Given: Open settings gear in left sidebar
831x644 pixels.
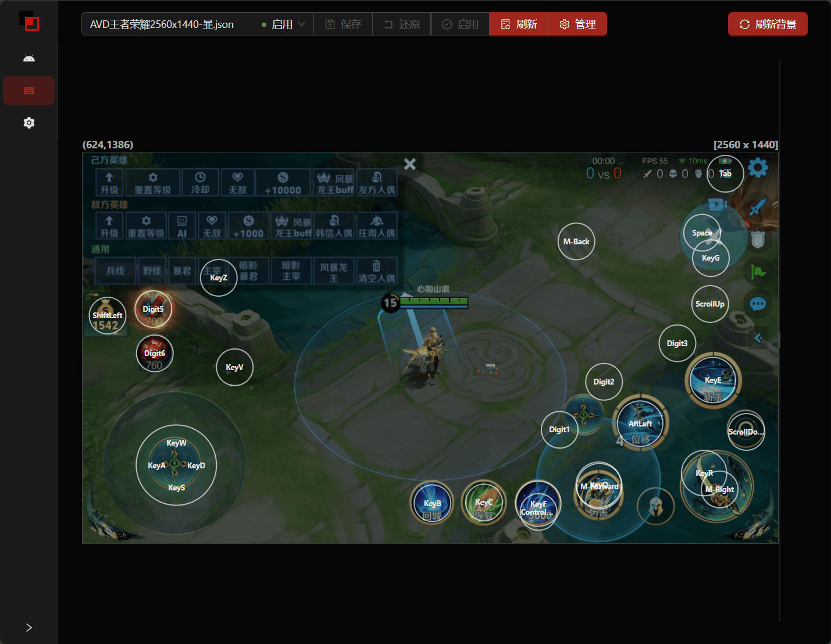Looking at the screenshot, I should [29, 123].
